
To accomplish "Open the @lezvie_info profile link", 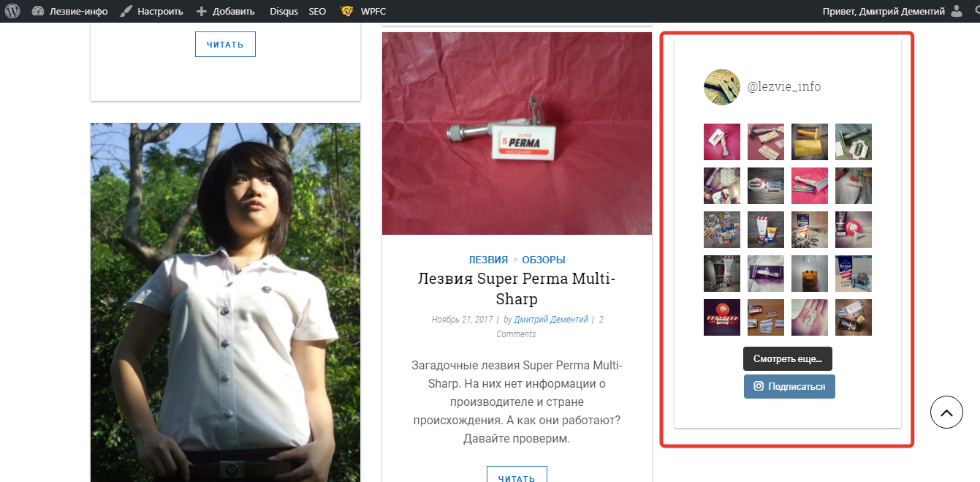I will click(x=783, y=87).
